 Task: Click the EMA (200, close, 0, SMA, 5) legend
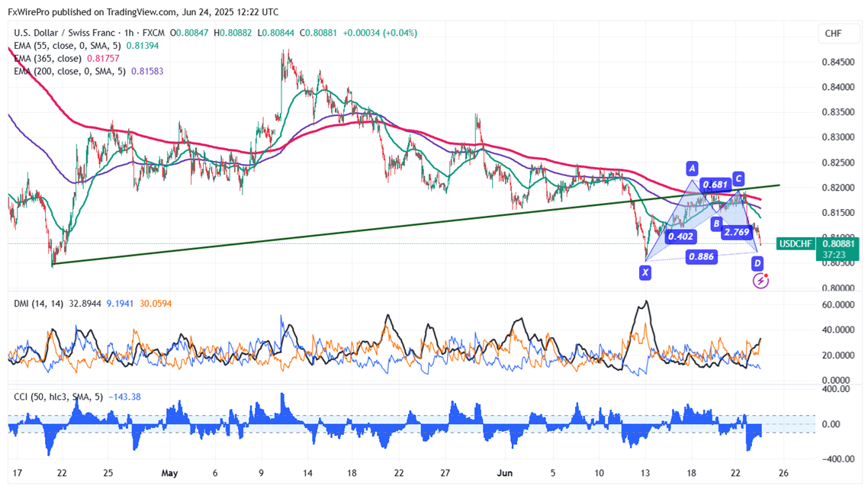pos(69,71)
